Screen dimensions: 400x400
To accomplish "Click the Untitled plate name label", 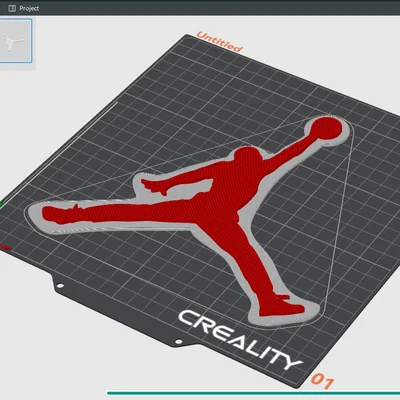I will (x=219, y=42).
